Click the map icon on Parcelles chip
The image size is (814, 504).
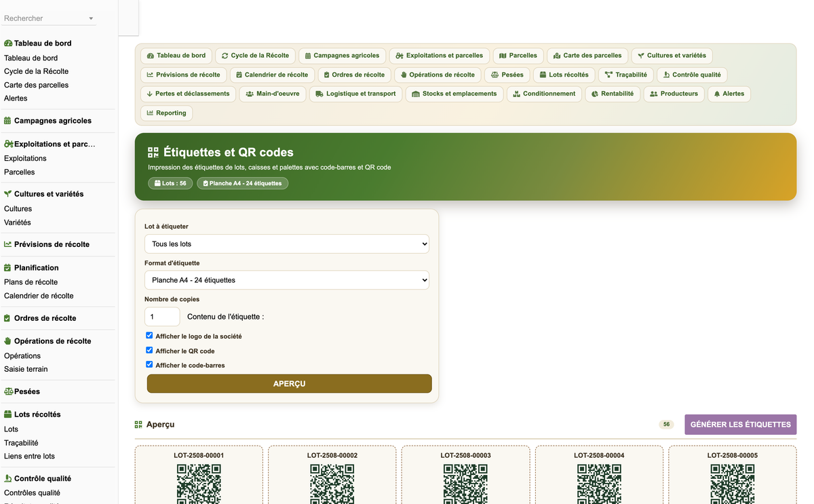503,56
